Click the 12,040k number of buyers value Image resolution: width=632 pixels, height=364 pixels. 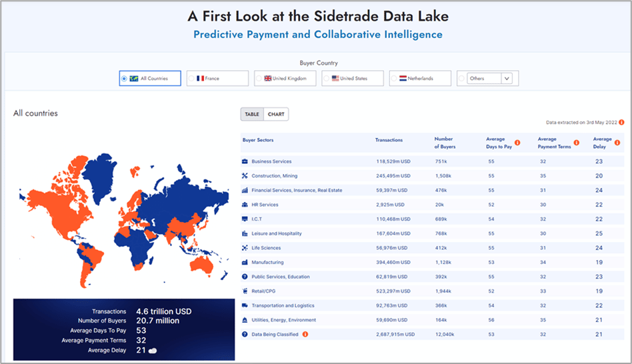tap(445, 334)
